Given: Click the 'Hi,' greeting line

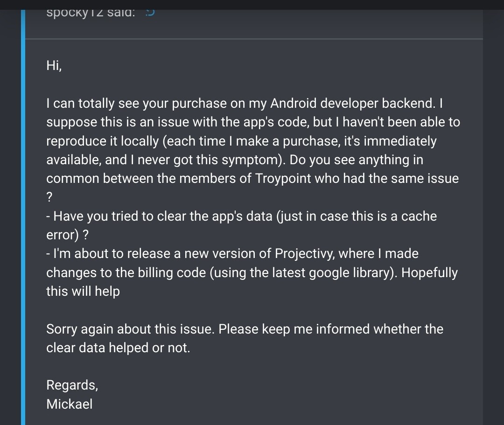Looking at the screenshot, I should coord(54,65).
